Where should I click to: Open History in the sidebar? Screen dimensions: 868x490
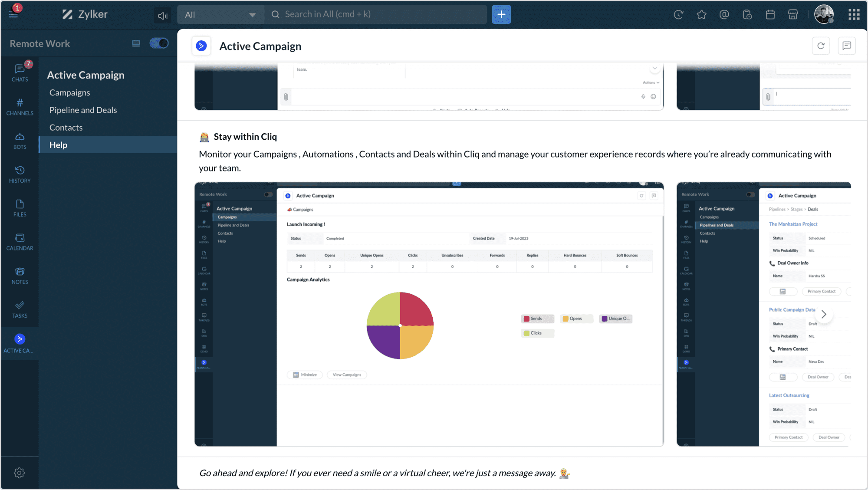(20, 174)
